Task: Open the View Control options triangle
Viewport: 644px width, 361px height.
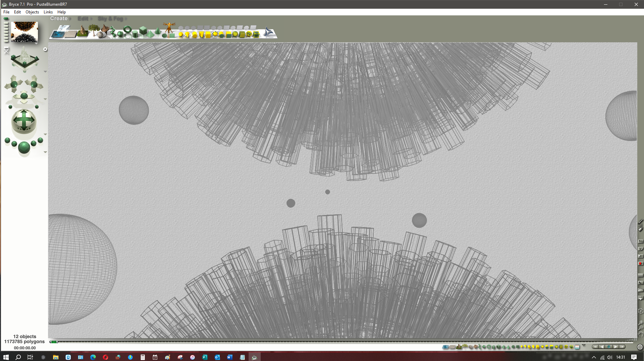Action: (x=45, y=72)
